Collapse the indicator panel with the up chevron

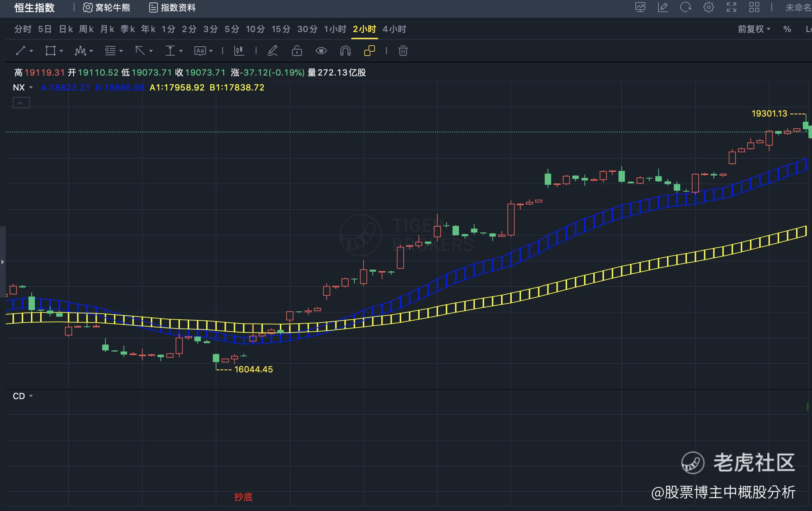[21, 103]
